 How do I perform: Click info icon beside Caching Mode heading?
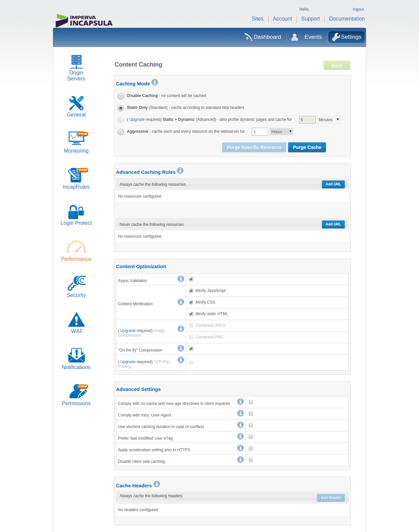155,82
